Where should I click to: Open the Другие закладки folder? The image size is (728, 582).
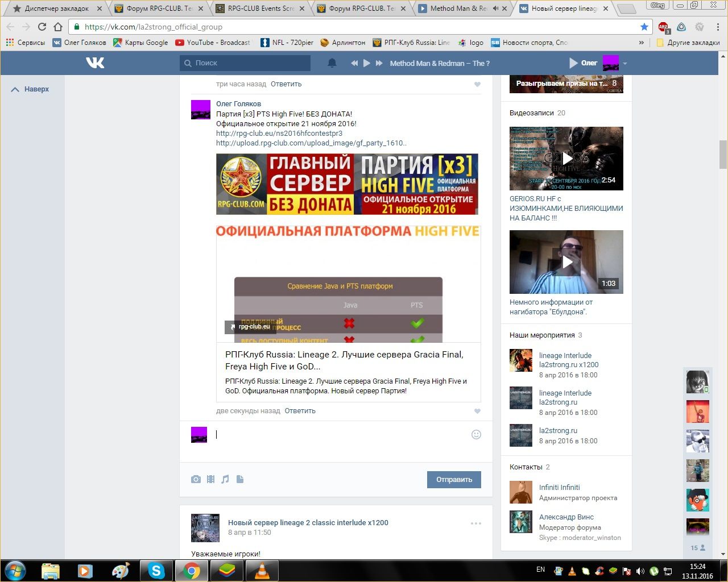point(688,43)
